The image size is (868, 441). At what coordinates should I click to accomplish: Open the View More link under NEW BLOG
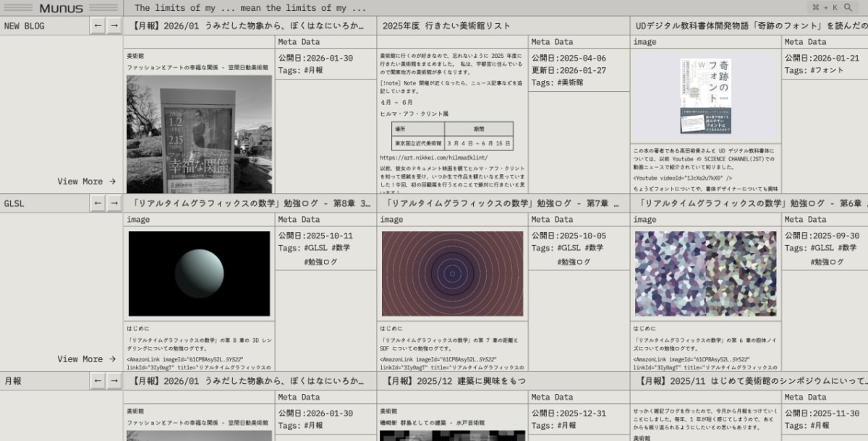[82, 181]
